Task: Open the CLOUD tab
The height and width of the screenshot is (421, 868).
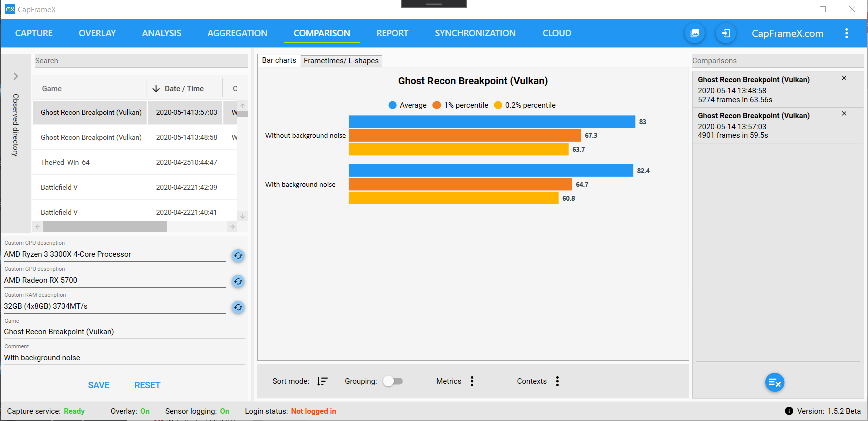Action: coord(557,33)
